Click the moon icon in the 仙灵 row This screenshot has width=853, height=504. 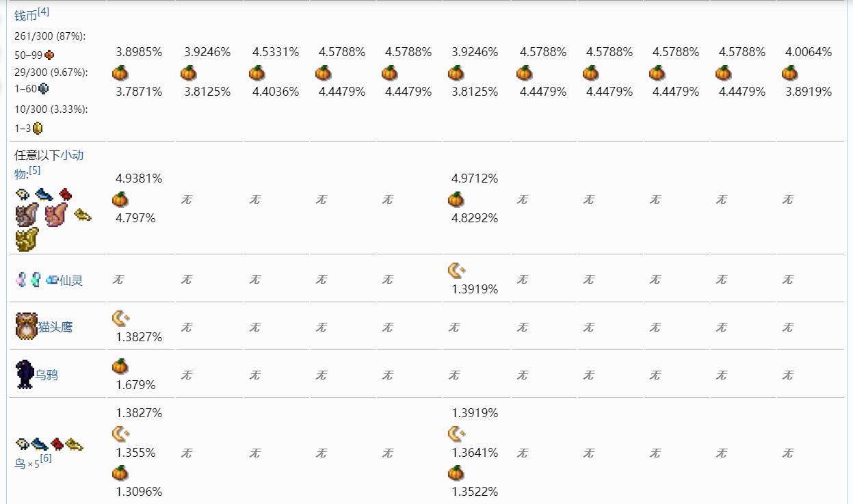click(x=456, y=270)
